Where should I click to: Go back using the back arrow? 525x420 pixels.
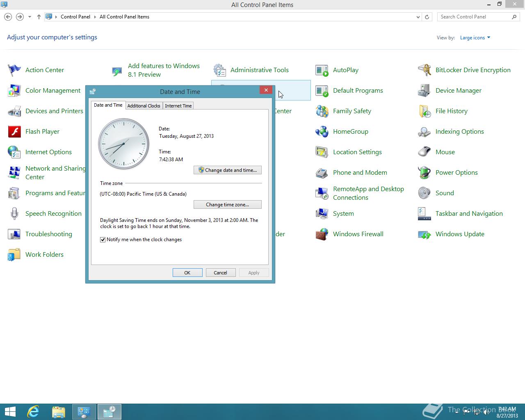tap(8, 17)
